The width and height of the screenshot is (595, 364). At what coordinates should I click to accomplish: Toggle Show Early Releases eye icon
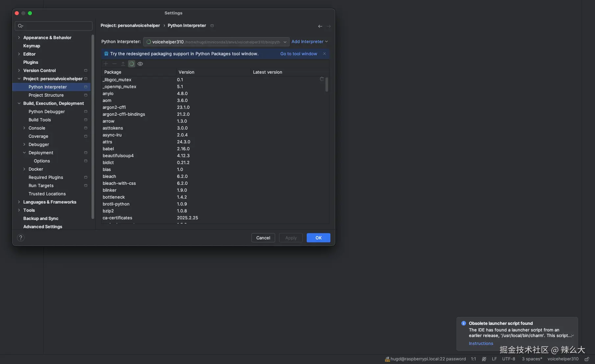pyautogui.click(x=140, y=64)
